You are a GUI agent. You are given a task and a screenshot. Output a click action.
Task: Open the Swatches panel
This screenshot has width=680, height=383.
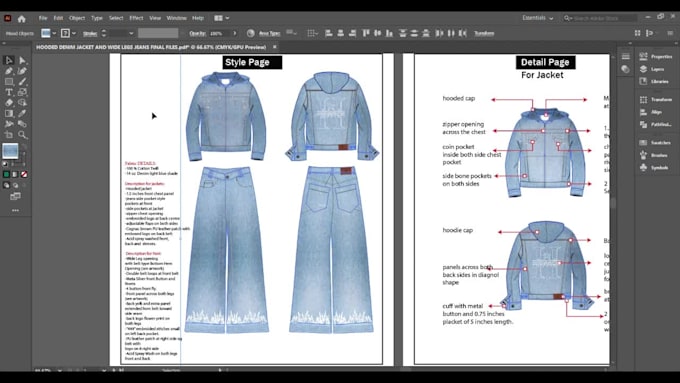click(x=655, y=142)
